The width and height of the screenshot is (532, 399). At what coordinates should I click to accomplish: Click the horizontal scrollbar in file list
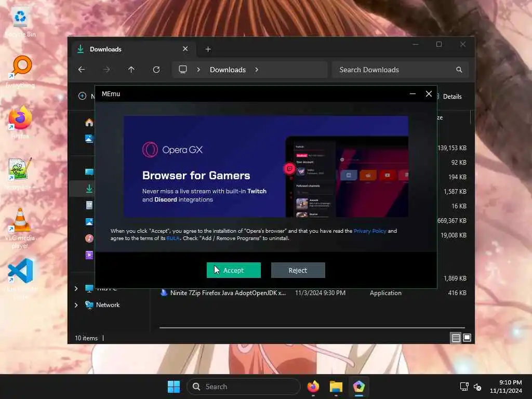click(x=312, y=328)
